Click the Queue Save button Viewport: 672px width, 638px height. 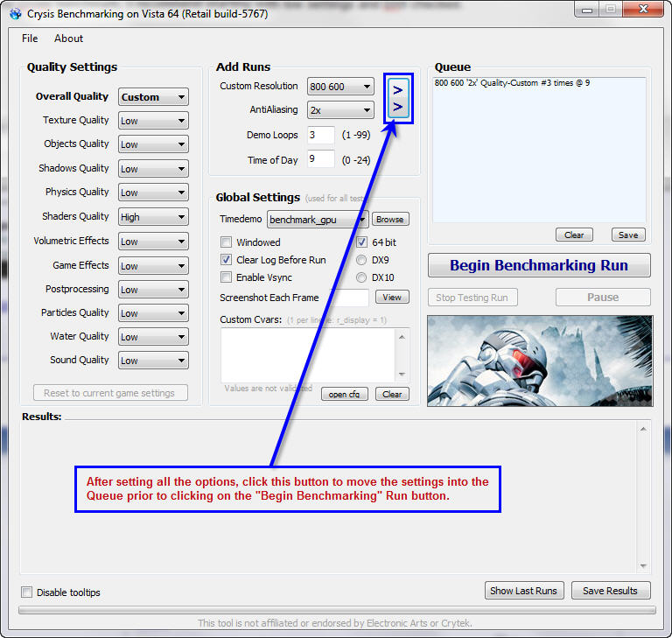(628, 235)
